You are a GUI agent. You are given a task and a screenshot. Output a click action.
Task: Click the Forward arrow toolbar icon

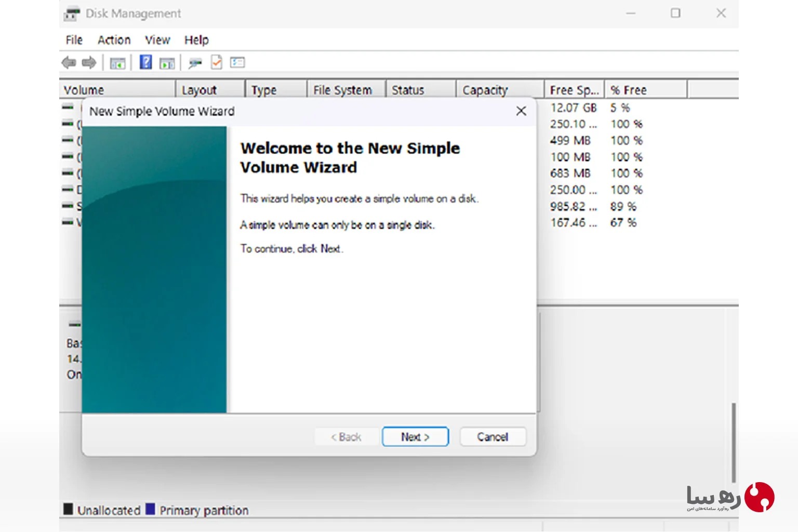(x=89, y=63)
